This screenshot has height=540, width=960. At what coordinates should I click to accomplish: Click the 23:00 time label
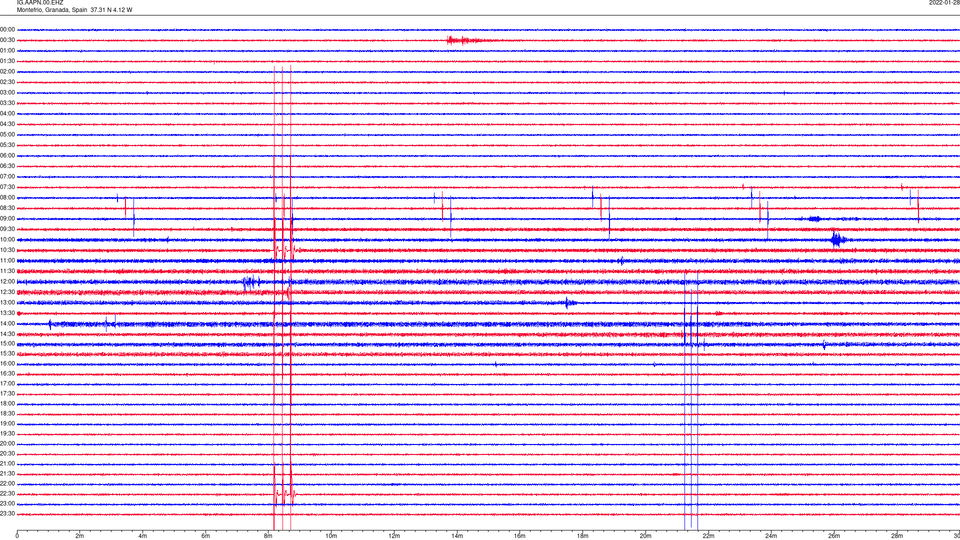tap(7, 503)
